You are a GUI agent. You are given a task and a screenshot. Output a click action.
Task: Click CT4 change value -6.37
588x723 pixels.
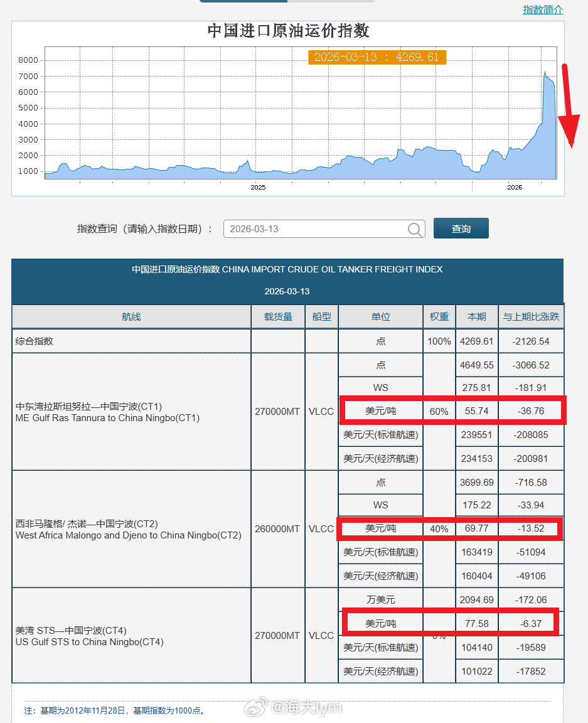[531, 623]
